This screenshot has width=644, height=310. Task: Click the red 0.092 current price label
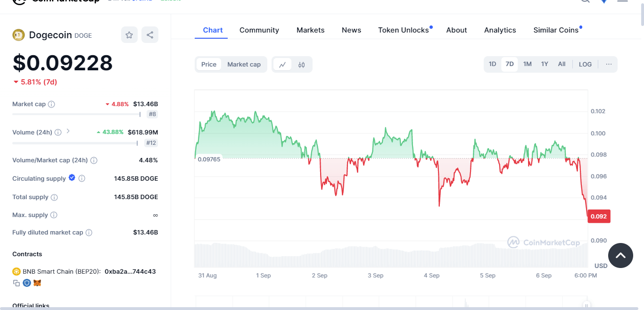tap(599, 216)
